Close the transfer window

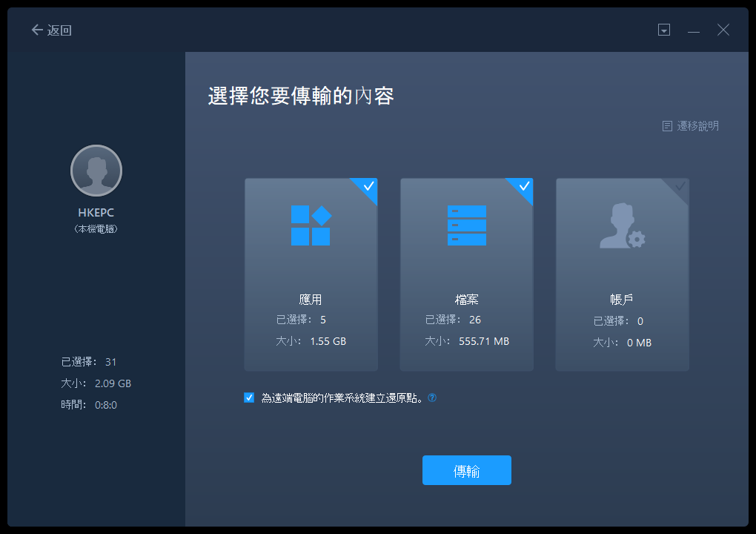pyautogui.click(x=723, y=30)
